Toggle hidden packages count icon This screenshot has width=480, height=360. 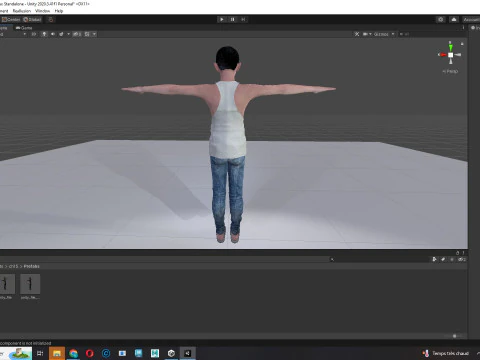point(461,259)
